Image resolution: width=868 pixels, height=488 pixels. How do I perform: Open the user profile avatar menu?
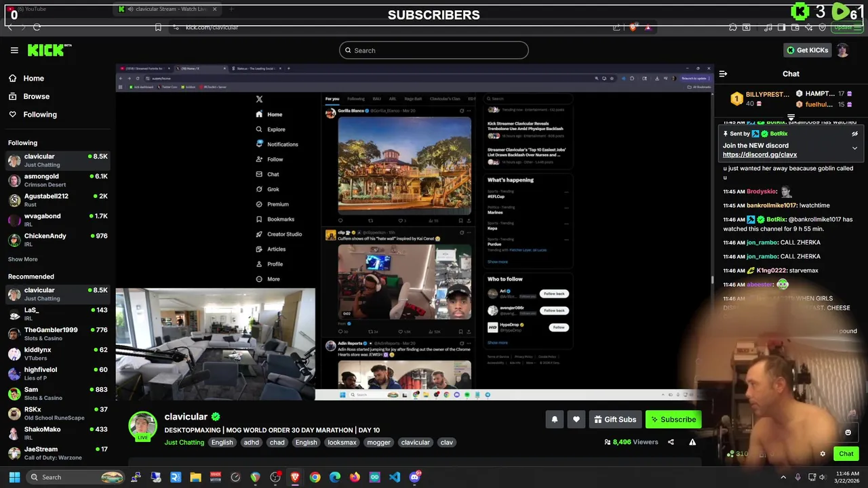click(842, 50)
